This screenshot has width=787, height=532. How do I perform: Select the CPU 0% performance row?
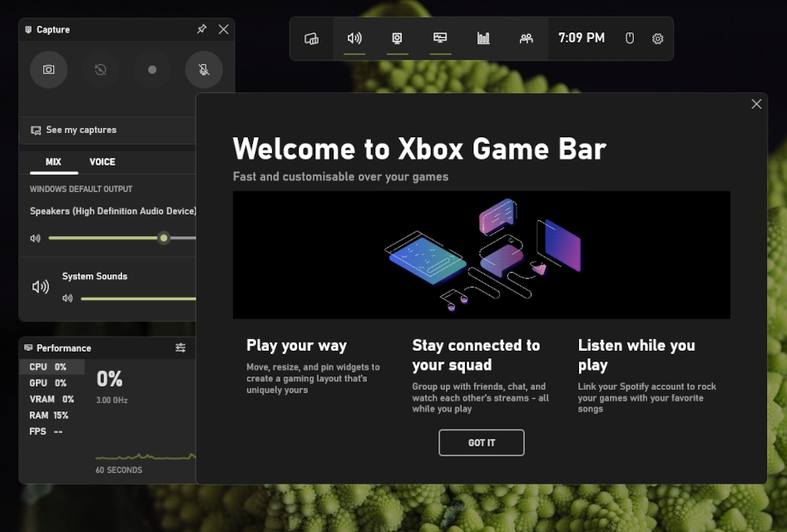pos(52,367)
